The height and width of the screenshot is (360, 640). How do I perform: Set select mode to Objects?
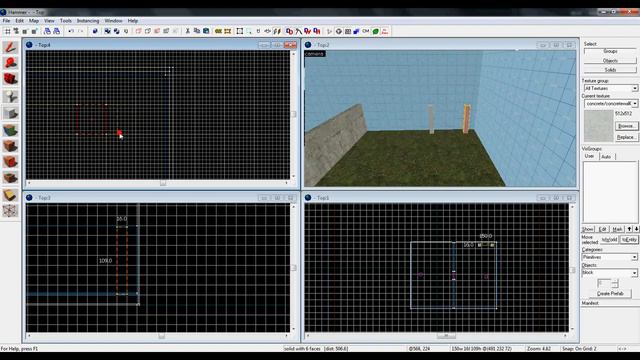click(610, 60)
